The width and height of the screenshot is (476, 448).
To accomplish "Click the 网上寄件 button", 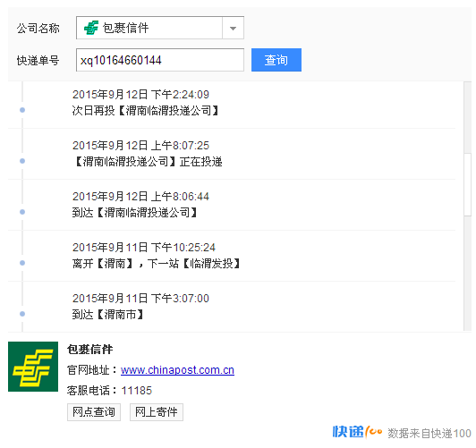I will 157,412.
